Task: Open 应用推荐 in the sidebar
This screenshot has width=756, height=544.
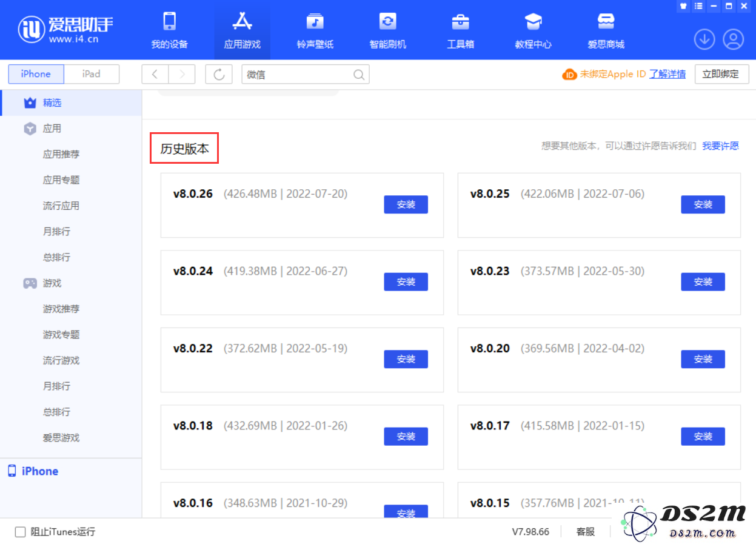Action: click(x=61, y=154)
